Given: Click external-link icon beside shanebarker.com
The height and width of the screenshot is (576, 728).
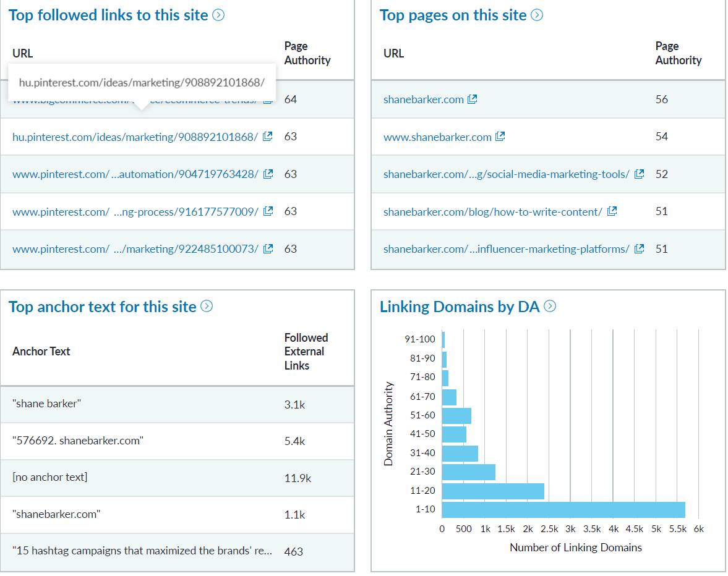Looking at the screenshot, I should coord(472,100).
